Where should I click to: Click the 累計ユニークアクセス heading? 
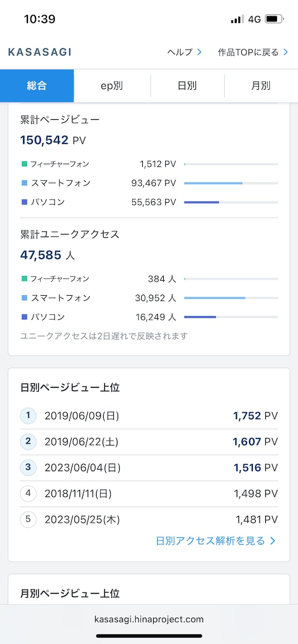click(x=70, y=234)
